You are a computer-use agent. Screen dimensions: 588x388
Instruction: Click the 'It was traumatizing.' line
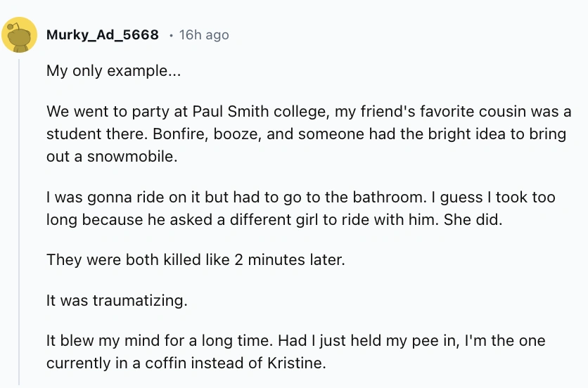[x=117, y=301]
